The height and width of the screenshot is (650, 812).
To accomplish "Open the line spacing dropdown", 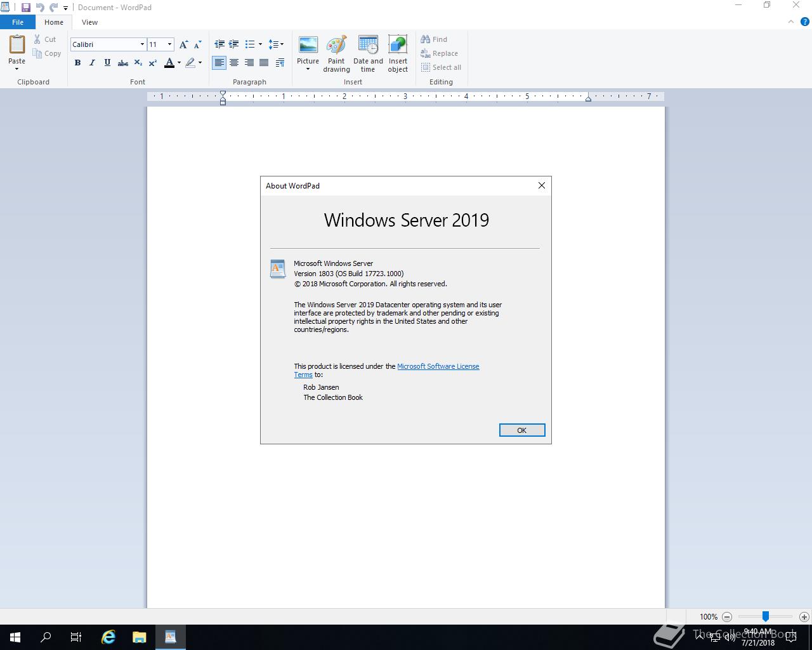I will tap(276, 44).
